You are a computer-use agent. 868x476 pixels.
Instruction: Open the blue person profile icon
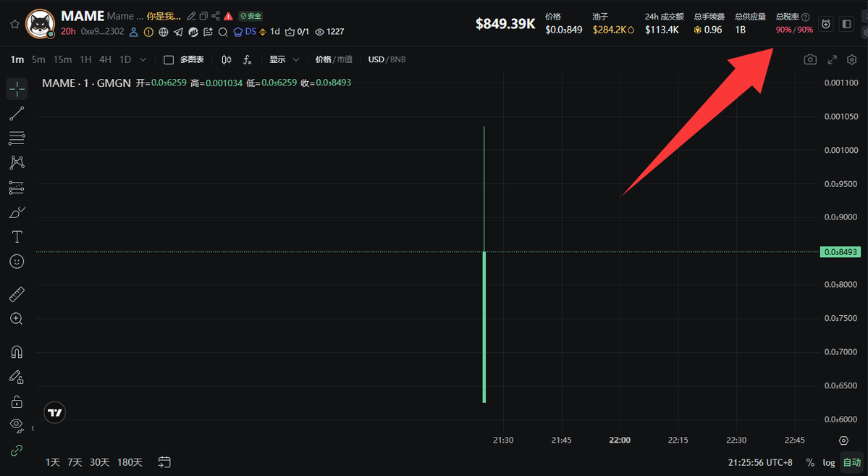[x=133, y=32]
